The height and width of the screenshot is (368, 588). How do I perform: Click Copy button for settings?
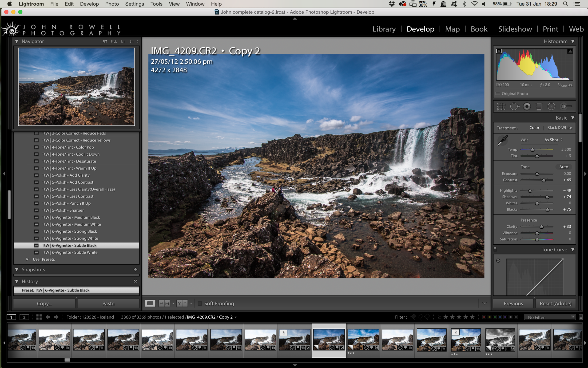pyautogui.click(x=45, y=303)
